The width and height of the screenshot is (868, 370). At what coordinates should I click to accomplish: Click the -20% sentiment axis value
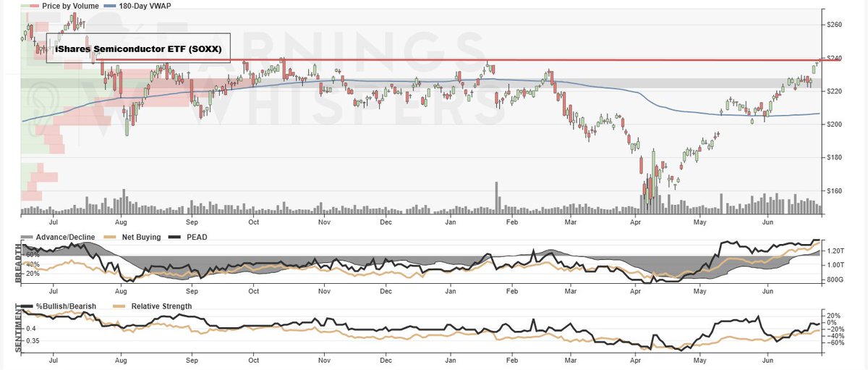pyautogui.click(x=834, y=329)
